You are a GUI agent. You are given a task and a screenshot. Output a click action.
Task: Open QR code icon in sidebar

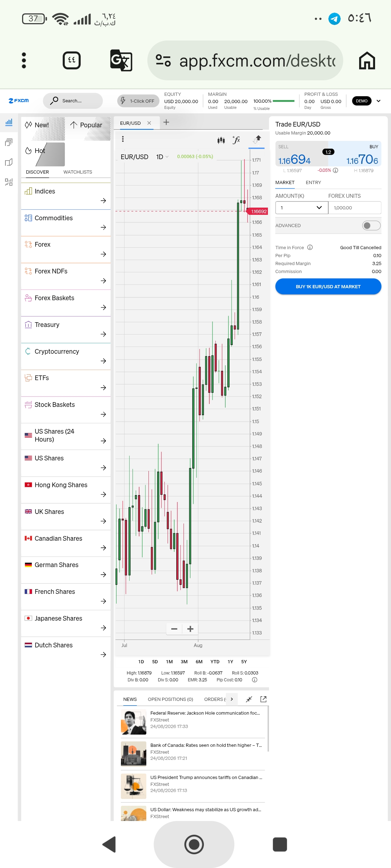coord(9,182)
